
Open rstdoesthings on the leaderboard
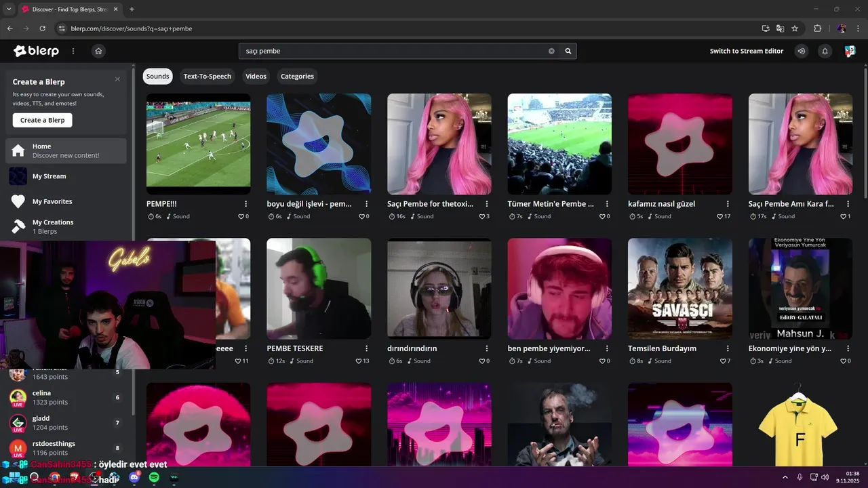click(66, 448)
